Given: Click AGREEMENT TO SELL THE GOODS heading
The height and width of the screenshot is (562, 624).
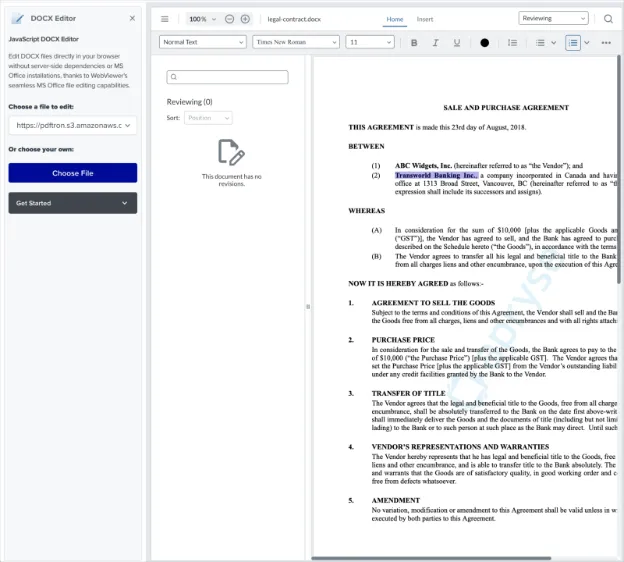Looking at the screenshot, I should pyautogui.click(x=433, y=302).
